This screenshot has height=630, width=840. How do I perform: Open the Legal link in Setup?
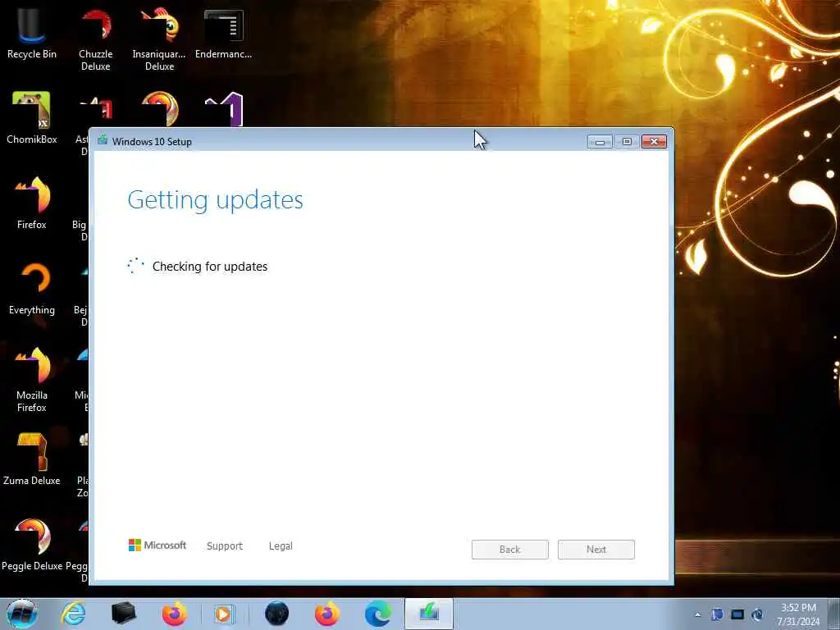pyautogui.click(x=281, y=546)
